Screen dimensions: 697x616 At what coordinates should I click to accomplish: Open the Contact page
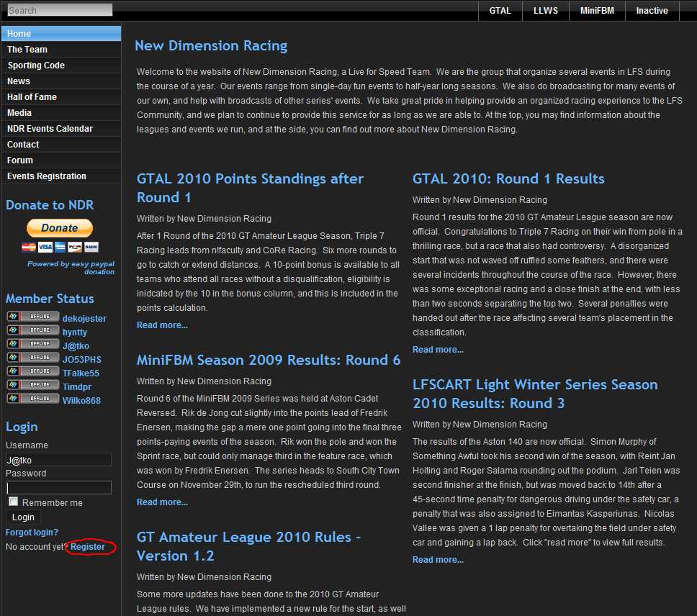coord(61,145)
